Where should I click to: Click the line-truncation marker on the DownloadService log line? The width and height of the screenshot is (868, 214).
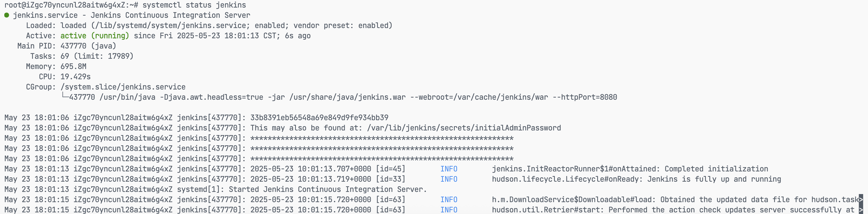[861, 199]
